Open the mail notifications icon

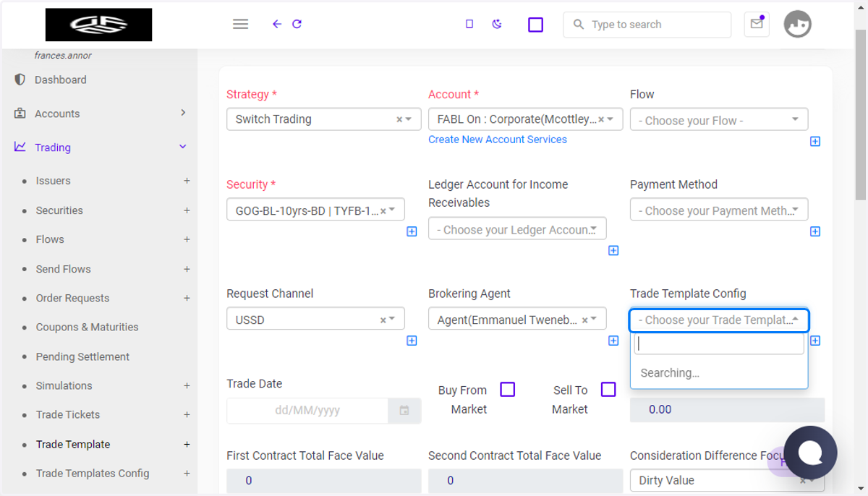tap(757, 24)
